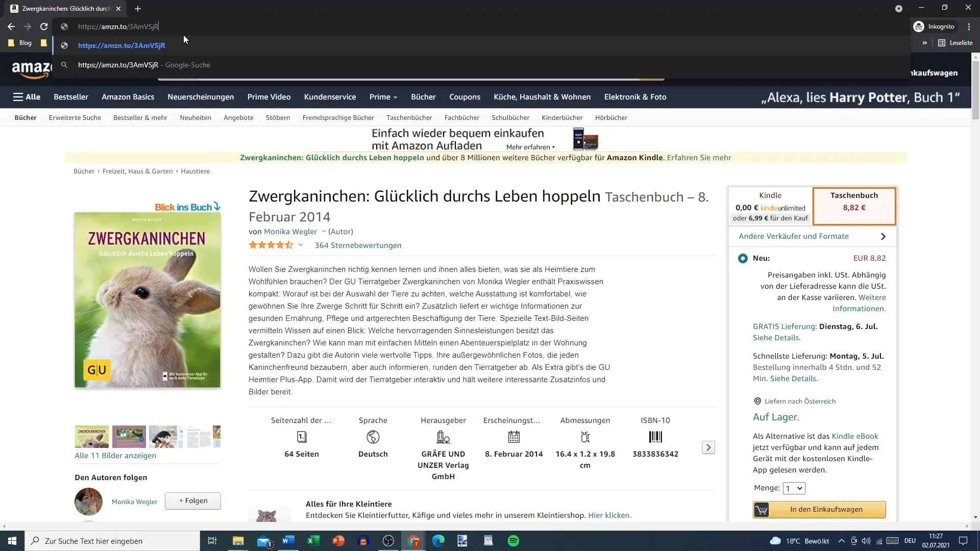Screen dimensions: 980x551
Task: Open Coupons nav link
Action: [x=464, y=97]
